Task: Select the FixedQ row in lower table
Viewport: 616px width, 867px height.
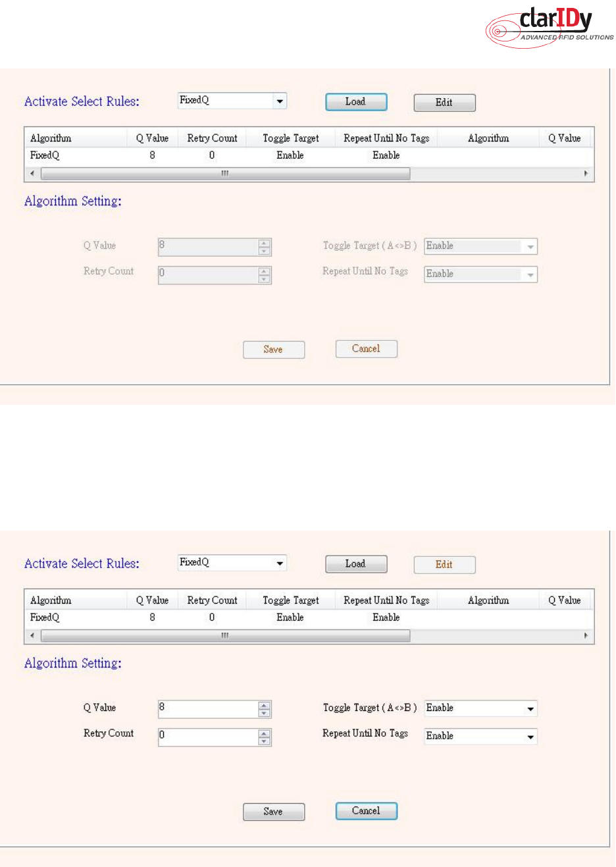Action: [x=309, y=617]
